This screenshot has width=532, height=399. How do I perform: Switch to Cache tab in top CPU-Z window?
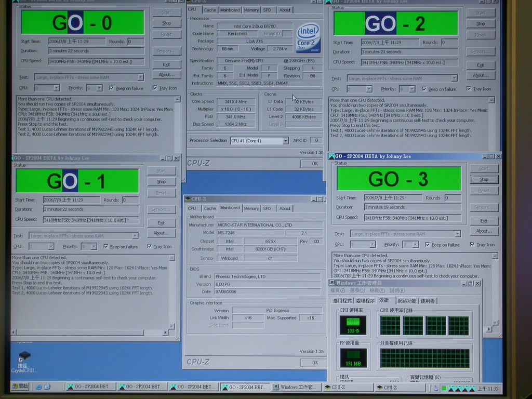coord(210,10)
